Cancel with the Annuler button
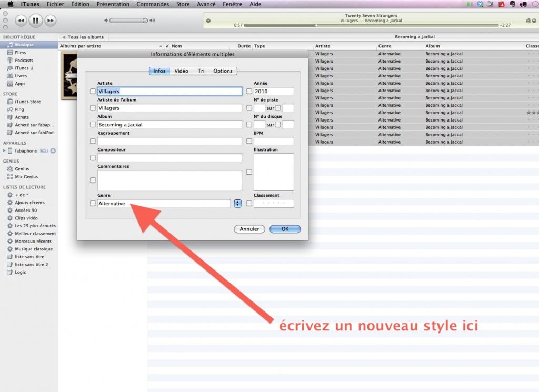The width and height of the screenshot is (539, 392). pos(249,229)
